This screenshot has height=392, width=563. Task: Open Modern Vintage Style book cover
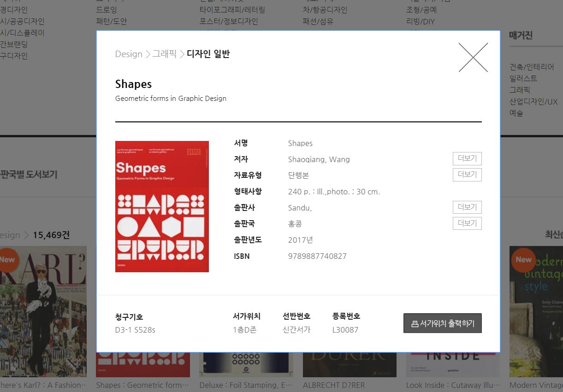coord(536,311)
